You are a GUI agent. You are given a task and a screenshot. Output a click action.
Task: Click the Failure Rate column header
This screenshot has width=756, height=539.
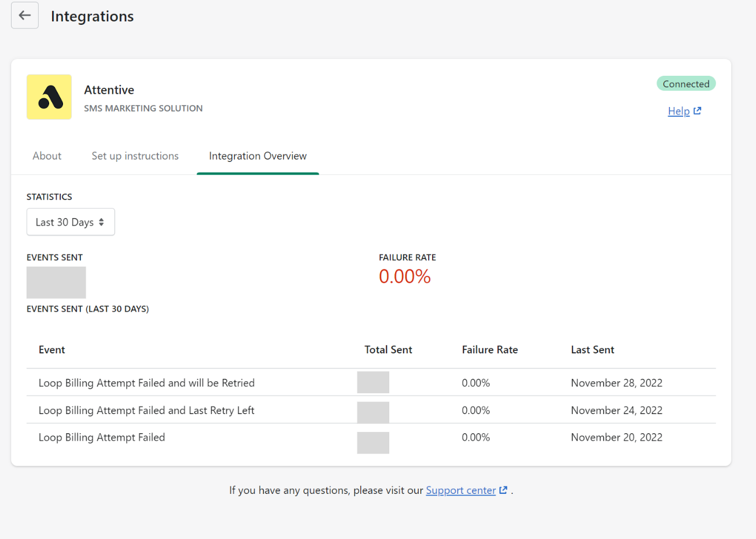(x=489, y=350)
